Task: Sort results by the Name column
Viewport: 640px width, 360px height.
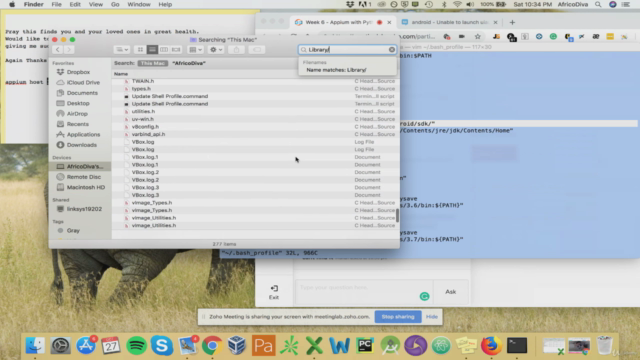Action: coord(121,74)
